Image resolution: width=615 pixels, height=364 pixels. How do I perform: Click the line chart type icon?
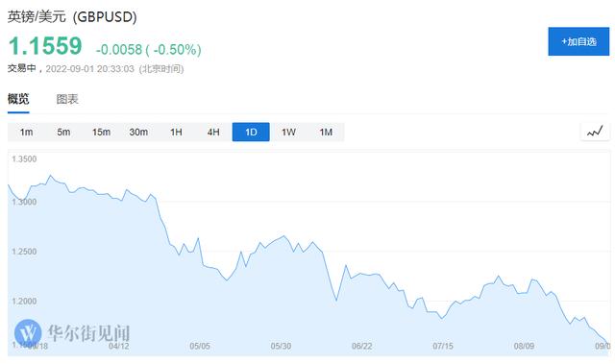click(595, 132)
